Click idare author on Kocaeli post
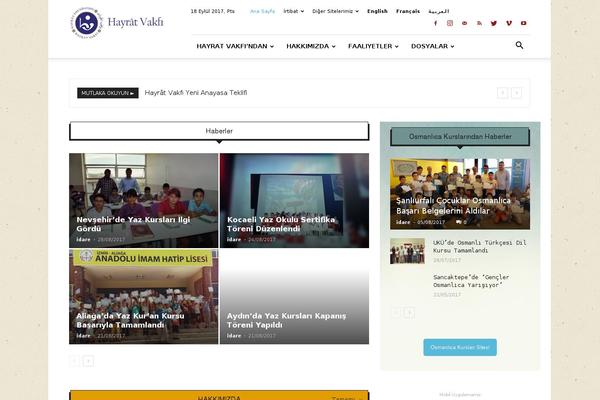 [x=234, y=240]
